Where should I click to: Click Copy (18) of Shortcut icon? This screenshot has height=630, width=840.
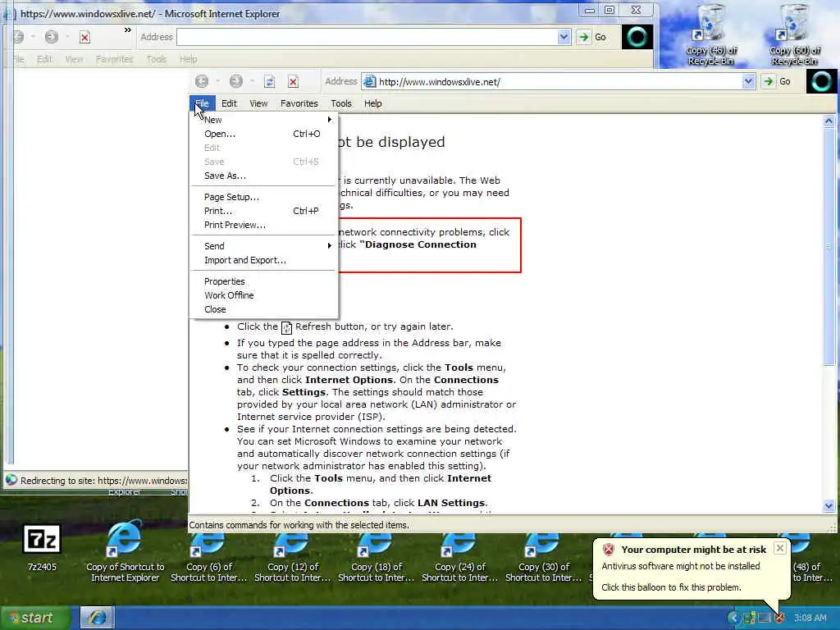[376, 557]
